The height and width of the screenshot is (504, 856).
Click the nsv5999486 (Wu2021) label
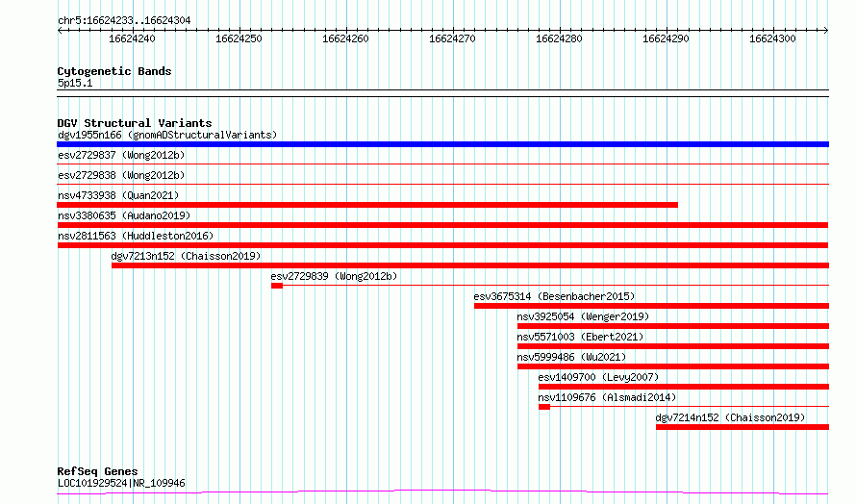571,357
